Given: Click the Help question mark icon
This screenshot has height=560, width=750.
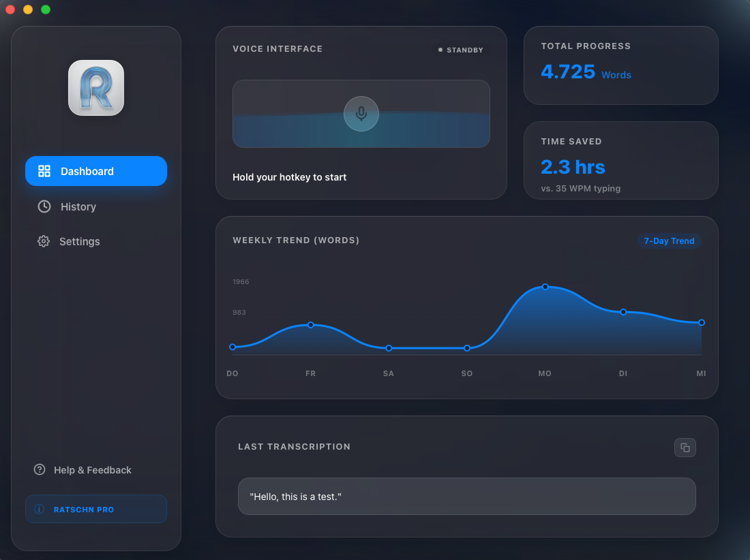Looking at the screenshot, I should click(40, 469).
